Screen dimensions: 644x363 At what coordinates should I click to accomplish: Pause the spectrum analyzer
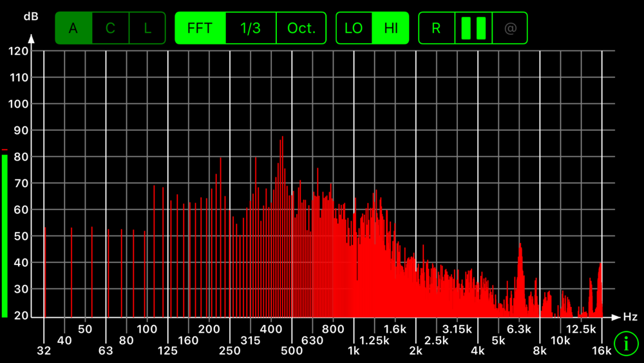[473, 28]
